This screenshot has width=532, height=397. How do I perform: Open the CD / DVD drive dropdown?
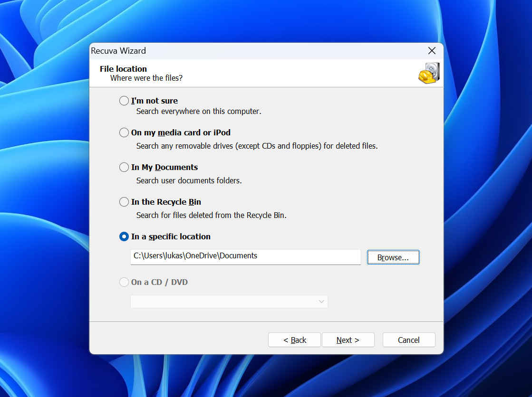point(229,302)
